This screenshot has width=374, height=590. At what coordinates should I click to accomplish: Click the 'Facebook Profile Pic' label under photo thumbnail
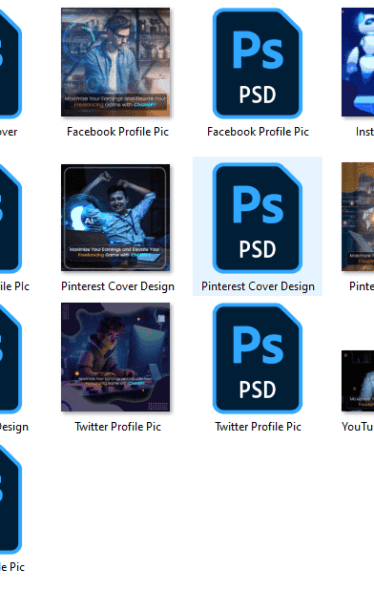pyautogui.click(x=118, y=132)
